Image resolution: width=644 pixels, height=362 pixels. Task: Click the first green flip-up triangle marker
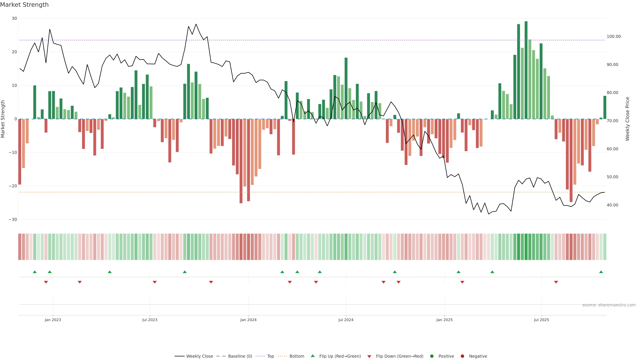[35, 272]
